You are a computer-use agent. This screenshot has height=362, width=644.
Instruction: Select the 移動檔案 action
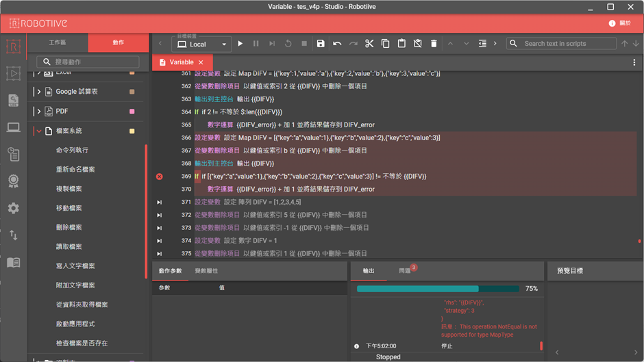(69, 208)
